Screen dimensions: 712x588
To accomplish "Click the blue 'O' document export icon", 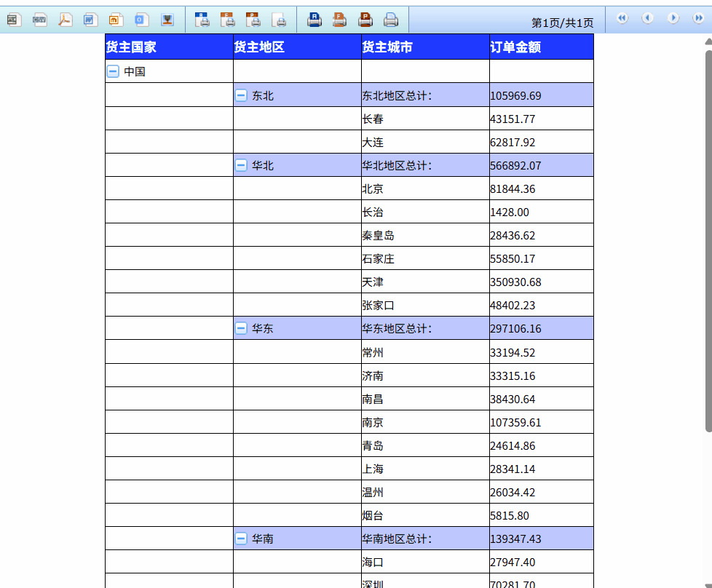I will point(141,20).
